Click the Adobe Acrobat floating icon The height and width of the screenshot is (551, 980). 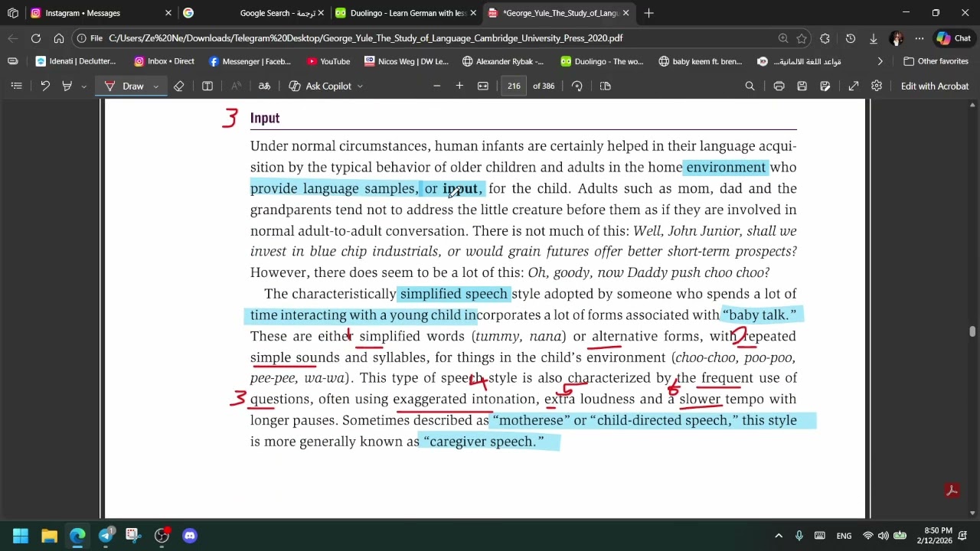click(x=952, y=491)
